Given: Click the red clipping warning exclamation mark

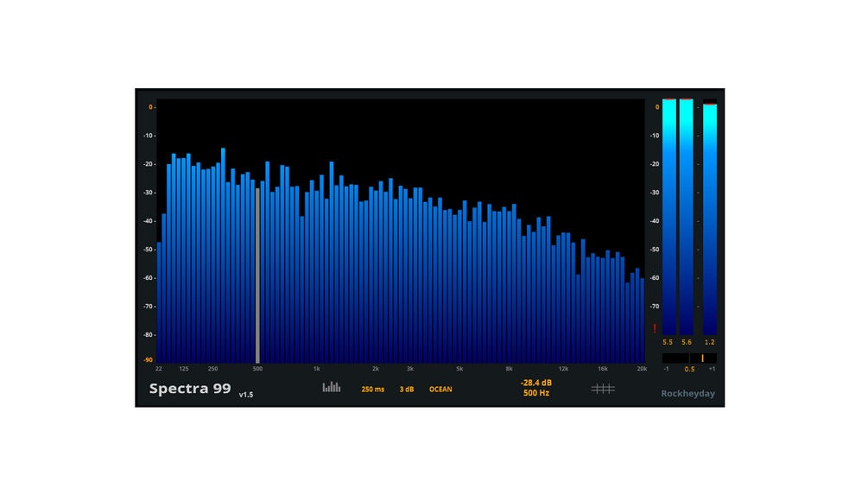Looking at the screenshot, I should 655,329.
